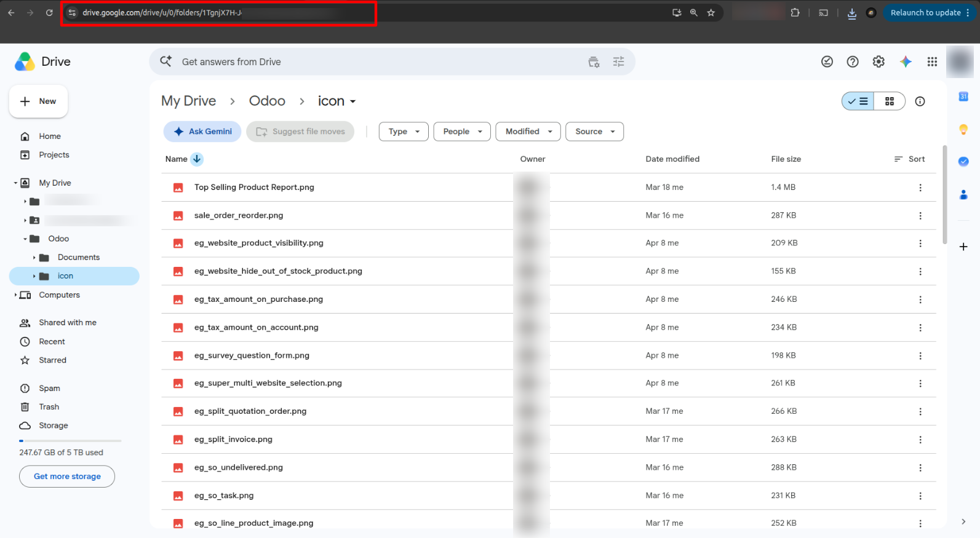Click Get more storage button

67,477
